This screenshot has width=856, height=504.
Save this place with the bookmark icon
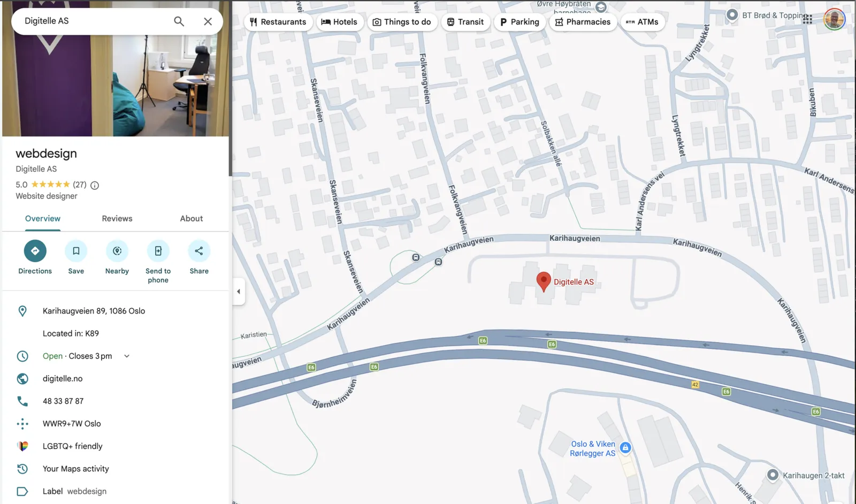click(76, 251)
